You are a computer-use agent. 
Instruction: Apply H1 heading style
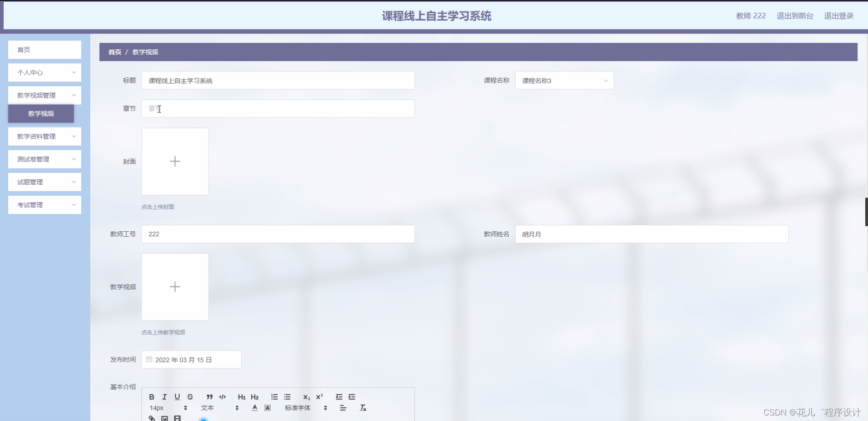click(x=242, y=397)
